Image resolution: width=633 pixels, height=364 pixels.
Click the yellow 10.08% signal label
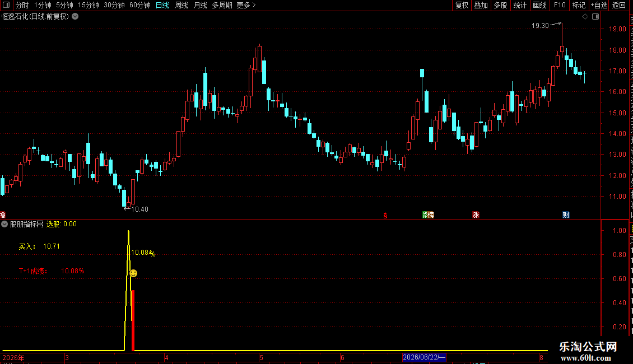point(143,253)
